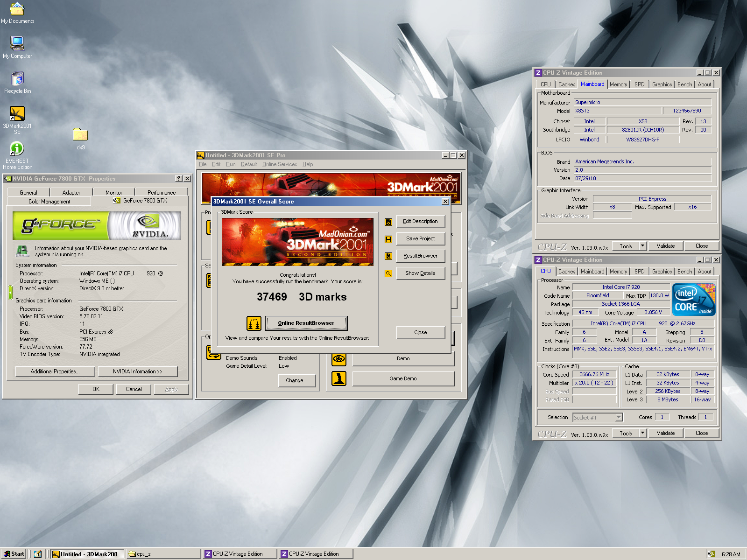Switch to Memory tab in upper CPU-Z window
The width and height of the screenshot is (747, 560).
click(x=618, y=84)
